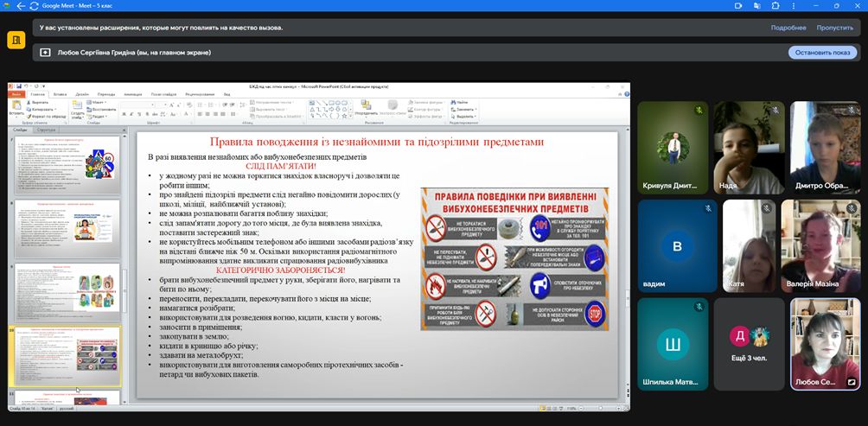Switch to the Insert (Вставка) ribbon tab

(60, 94)
